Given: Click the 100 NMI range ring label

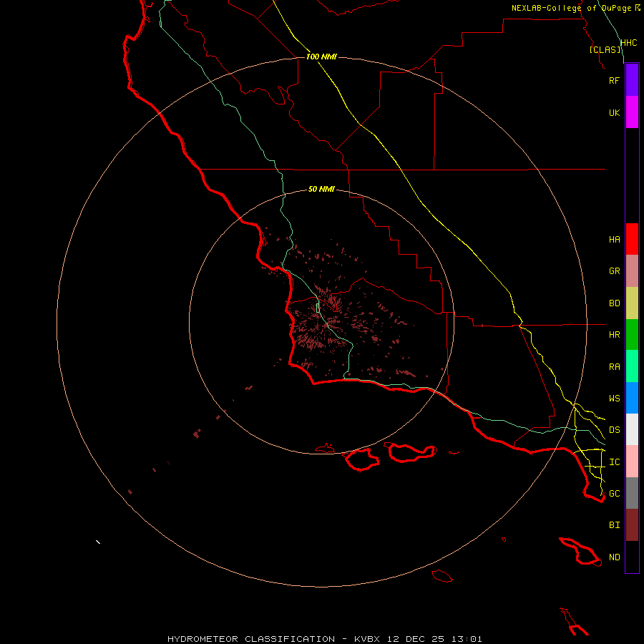Looking at the screenshot, I should click(x=321, y=57).
